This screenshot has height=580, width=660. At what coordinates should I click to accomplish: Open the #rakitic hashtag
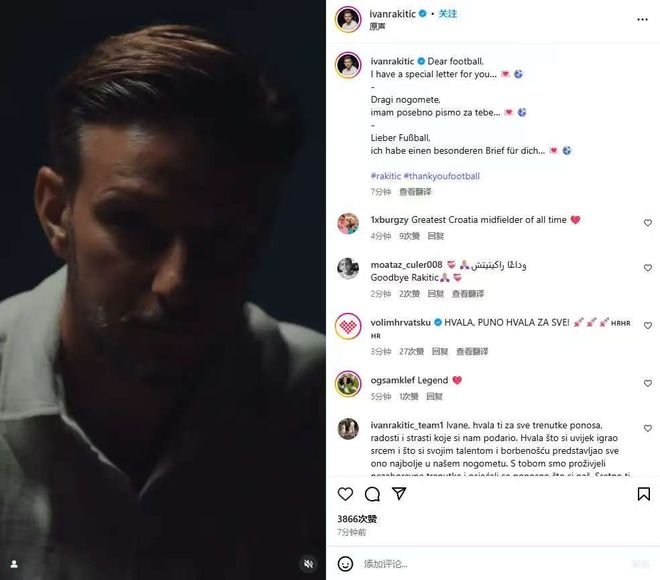386,176
